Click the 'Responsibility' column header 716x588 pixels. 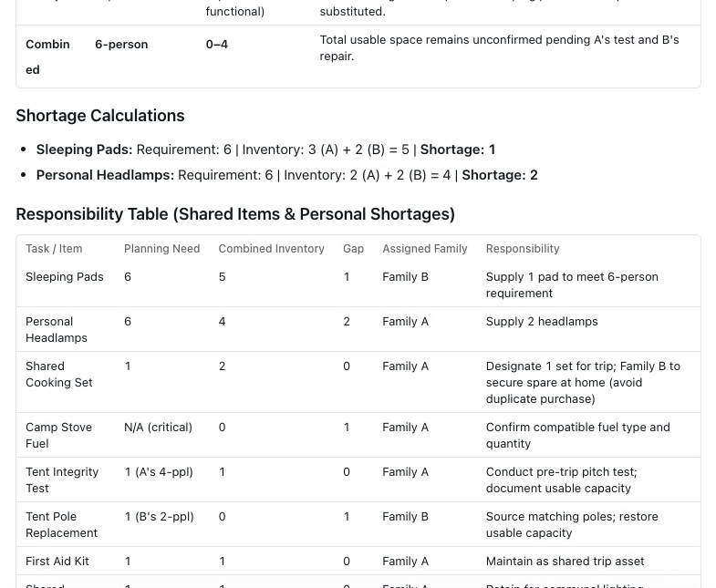pos(523,249)
